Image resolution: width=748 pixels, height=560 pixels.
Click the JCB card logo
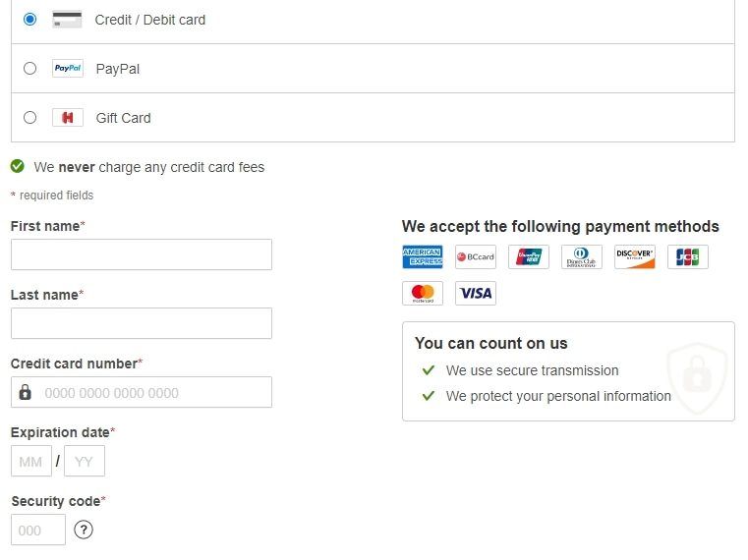[x=688, y=257]
